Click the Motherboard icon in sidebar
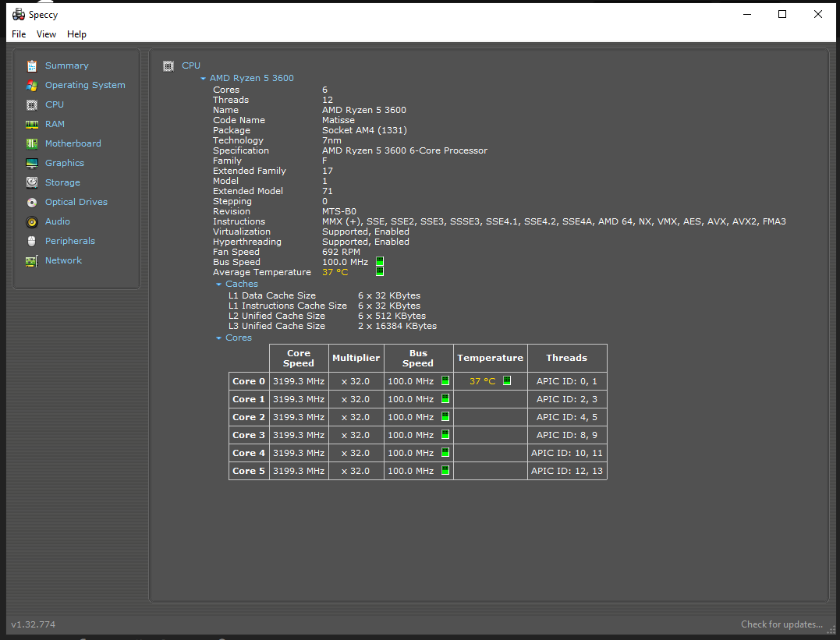 [x=32, y=143]
